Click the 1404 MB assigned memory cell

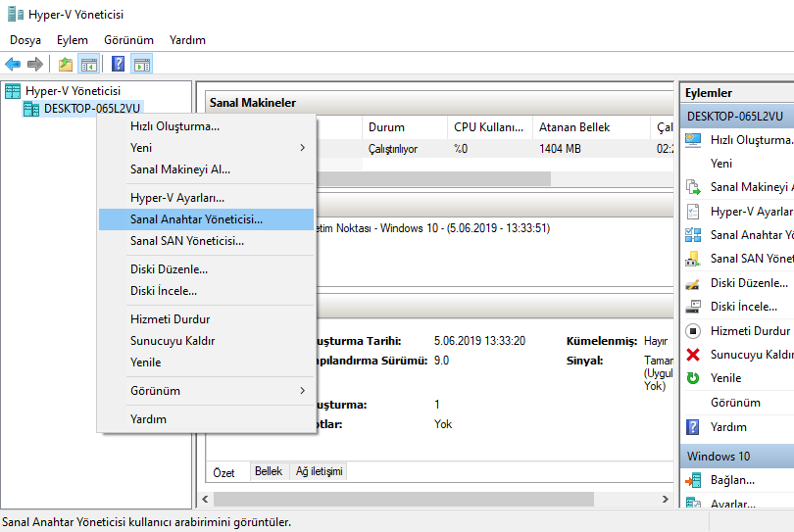pyautogui.click(x=560, y=149)
